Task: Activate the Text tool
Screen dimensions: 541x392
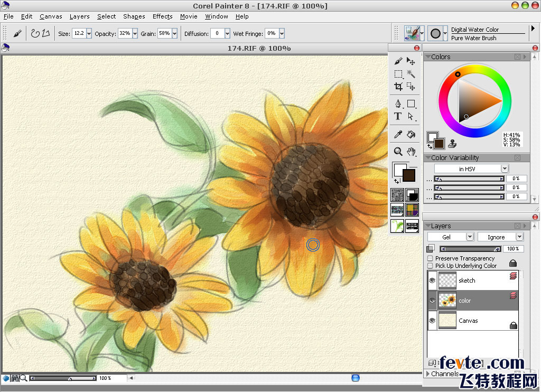Action: [398, 116]
